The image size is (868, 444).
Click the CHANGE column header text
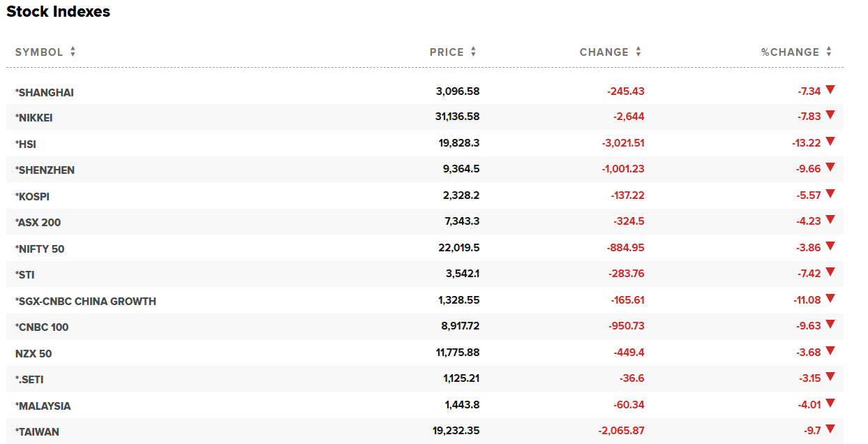coord(604,52)
